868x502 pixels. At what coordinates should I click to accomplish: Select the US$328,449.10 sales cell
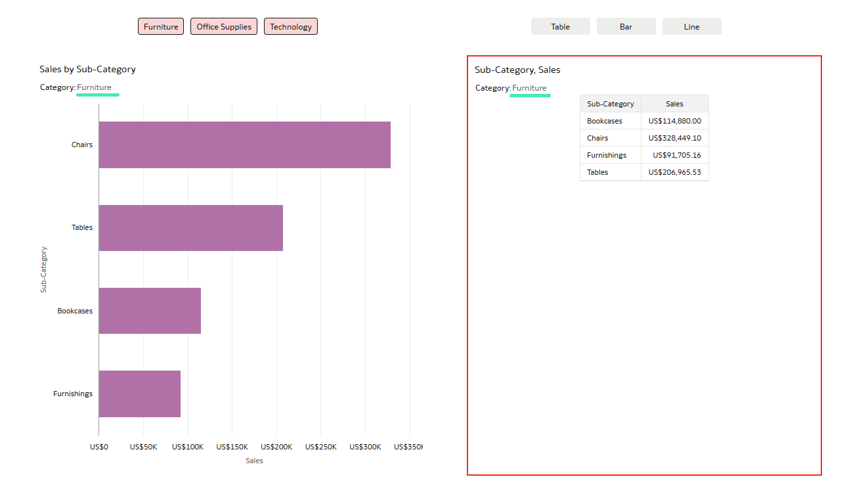point(674,138)
